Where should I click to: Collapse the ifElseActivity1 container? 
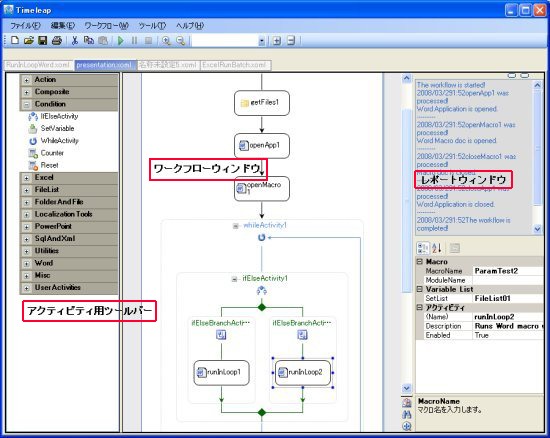[234, 279]
